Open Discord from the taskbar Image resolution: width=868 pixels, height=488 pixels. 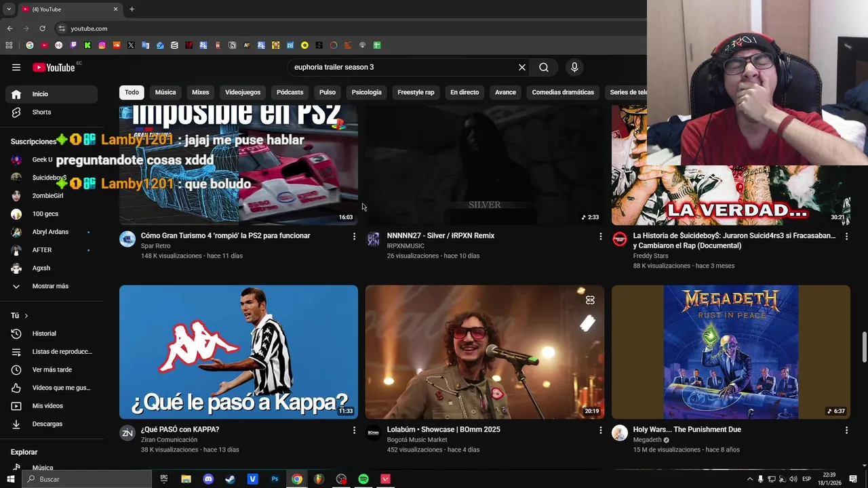tap(208, 479)
